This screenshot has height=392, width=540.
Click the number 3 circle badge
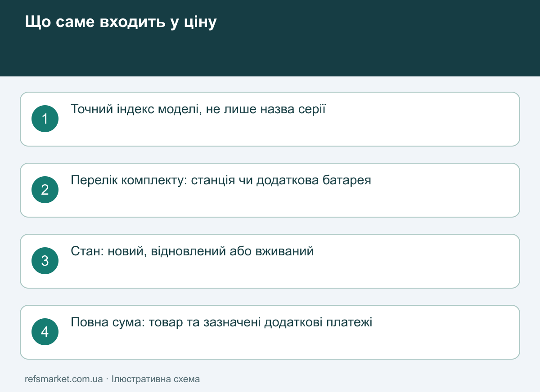pos(45,261)
